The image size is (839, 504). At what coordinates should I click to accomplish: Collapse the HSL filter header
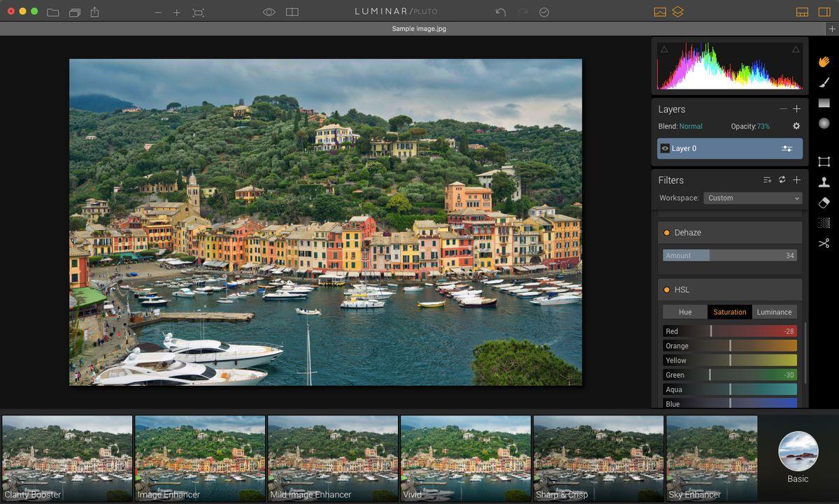click(730, 289)
